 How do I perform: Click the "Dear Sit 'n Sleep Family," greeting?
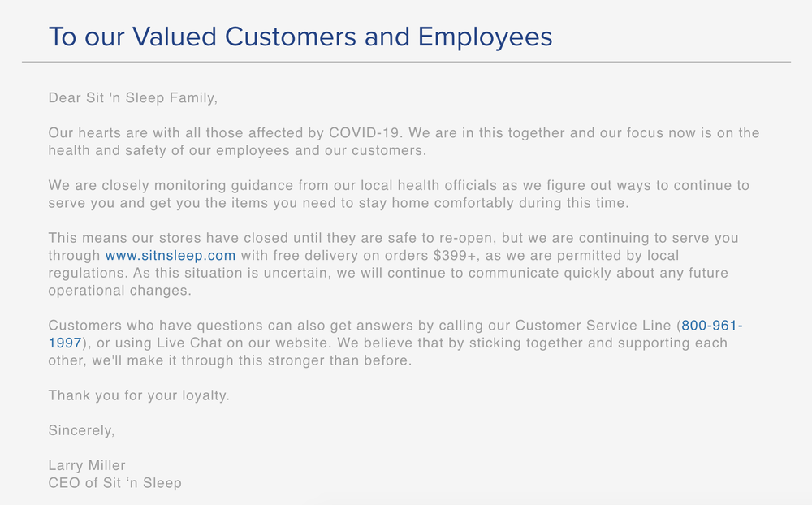pyautogui.click(x=133, y=98)
